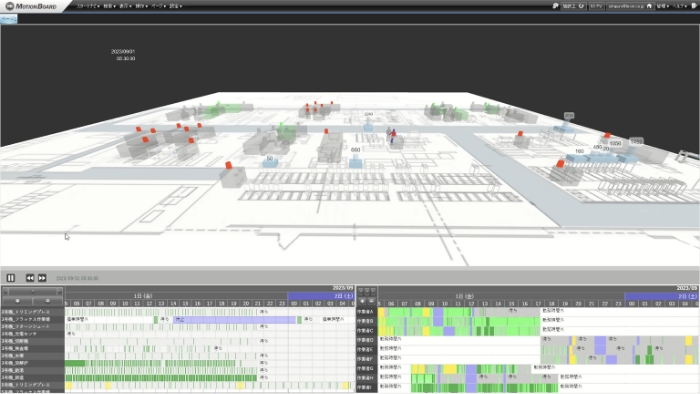700x394 pixels.
Task: Click the logout icon at far right header
Action: (695, 6)
